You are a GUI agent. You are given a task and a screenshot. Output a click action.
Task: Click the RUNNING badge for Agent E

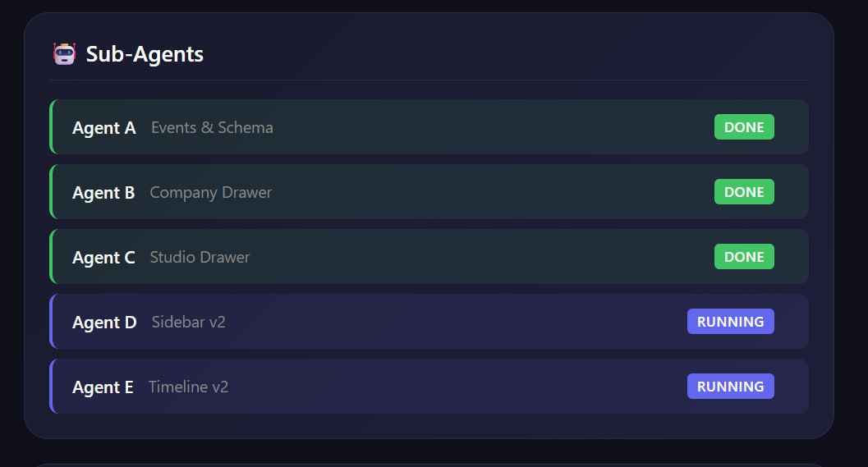730,387
